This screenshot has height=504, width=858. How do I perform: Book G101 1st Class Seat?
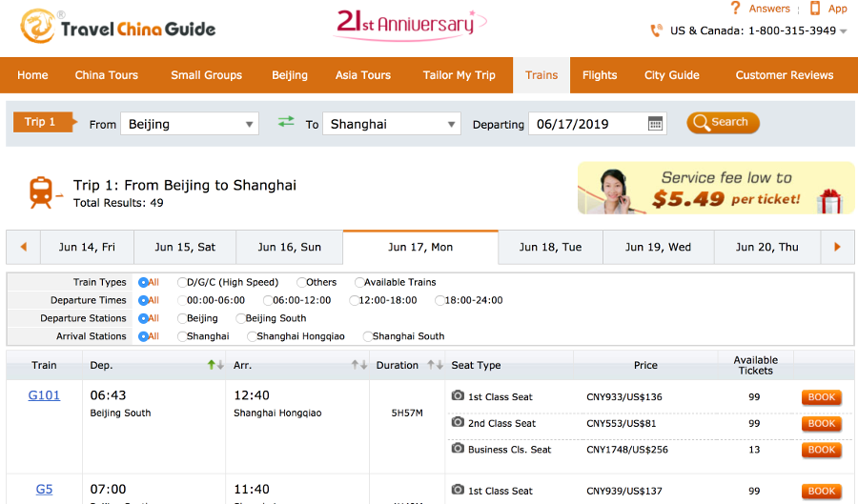click(x=822, y=397)
